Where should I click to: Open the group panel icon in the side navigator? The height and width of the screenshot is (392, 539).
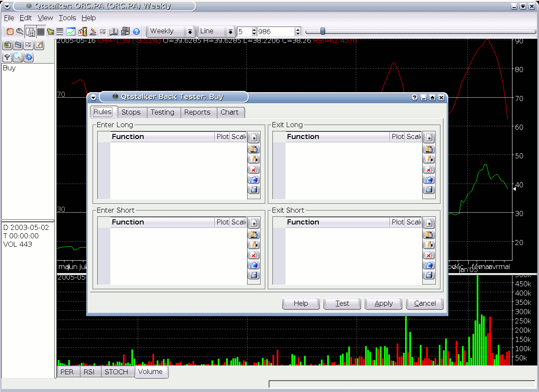pos(18,45)
